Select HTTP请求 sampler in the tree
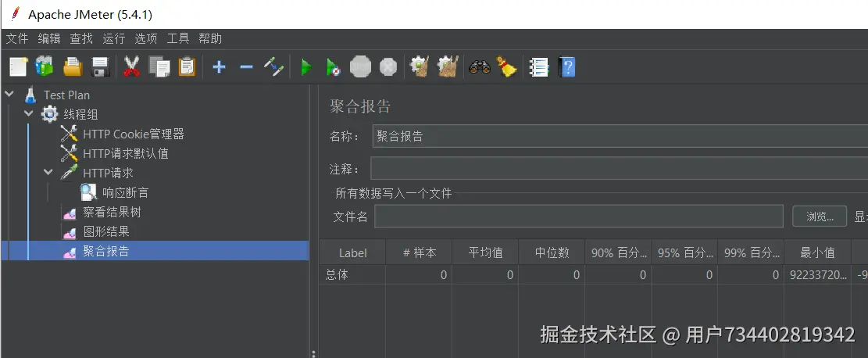 tap(108, 173)
